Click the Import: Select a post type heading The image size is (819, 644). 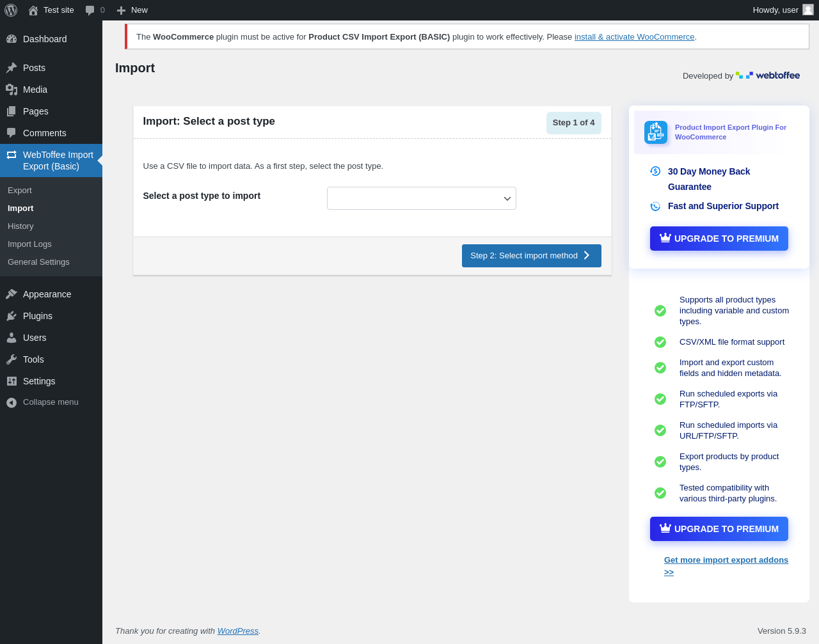click(x=209, y=122)
